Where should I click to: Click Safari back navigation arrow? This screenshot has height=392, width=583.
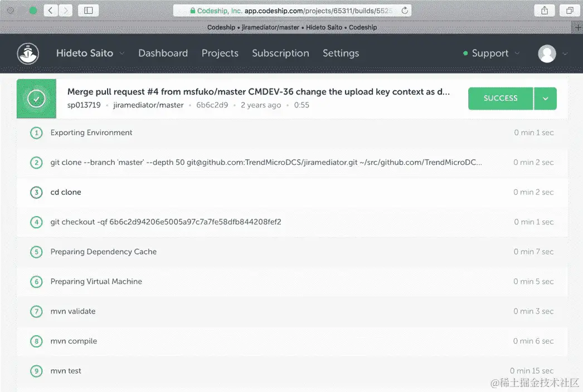pyautogui.click(x=51, y=11)
